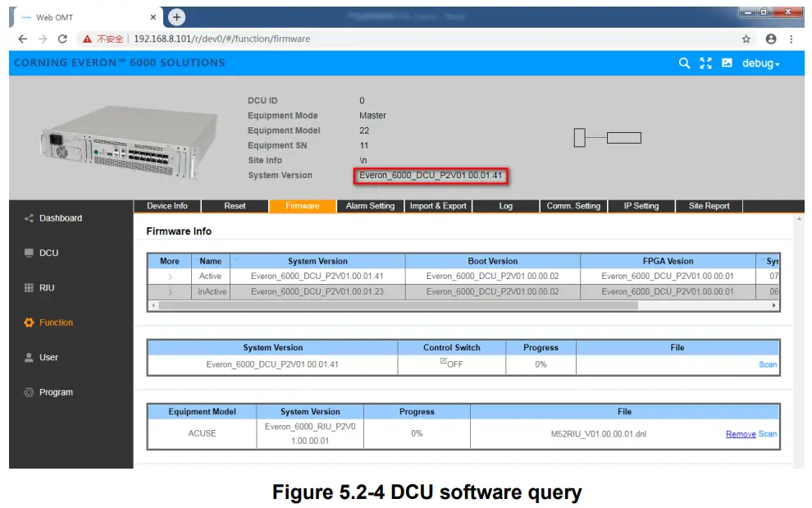Viewport: 812px width, 508px height.
Task: Expand the InActive firmware row chevron
Action: [170, 292]
